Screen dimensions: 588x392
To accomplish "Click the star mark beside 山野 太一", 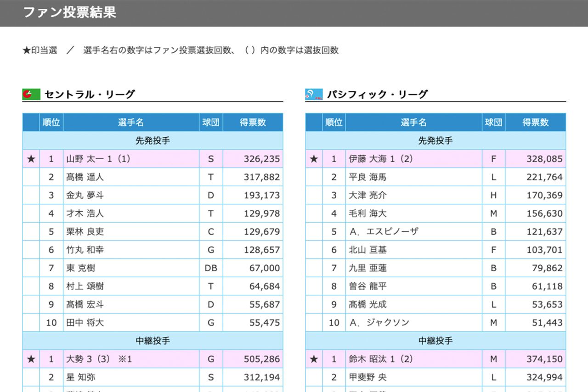I will 31,159.
